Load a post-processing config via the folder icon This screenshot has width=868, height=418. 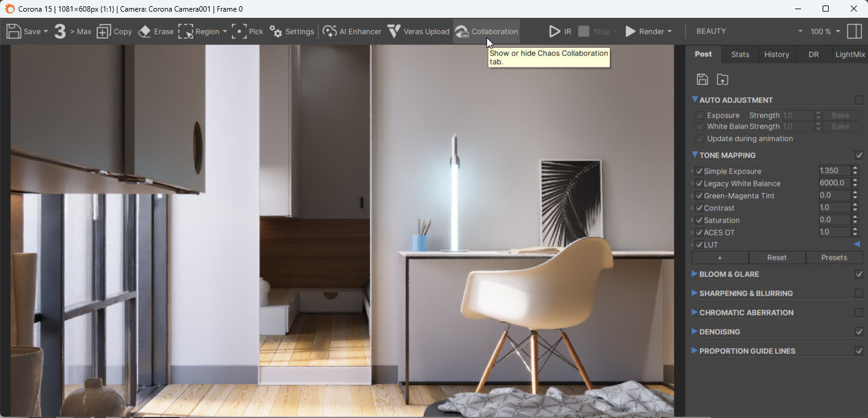[723, 79]
